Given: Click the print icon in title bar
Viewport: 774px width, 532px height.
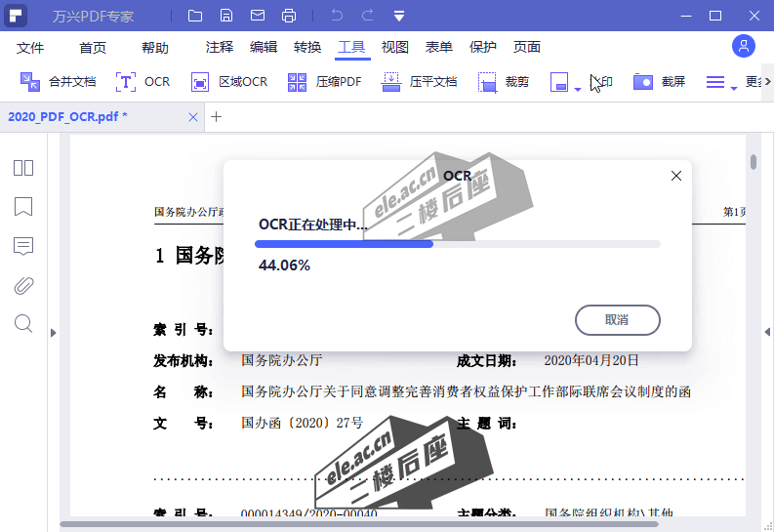Looking at the screenshot, I should tap(289, 16).
